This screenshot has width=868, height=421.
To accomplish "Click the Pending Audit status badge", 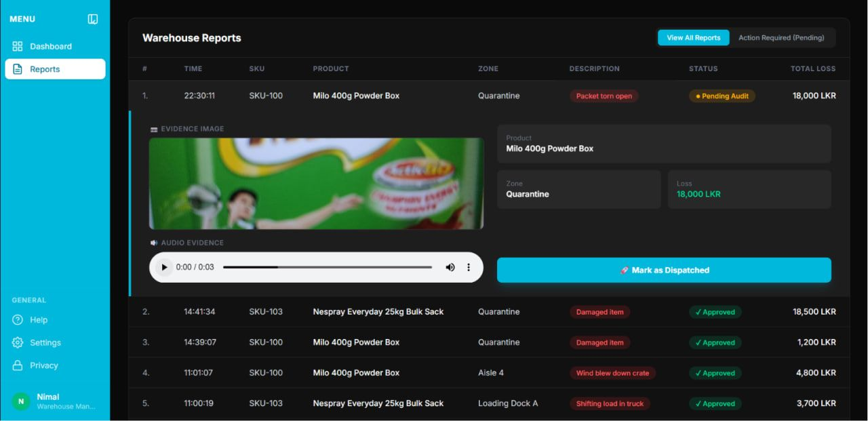I will click(x=722, y=96).
